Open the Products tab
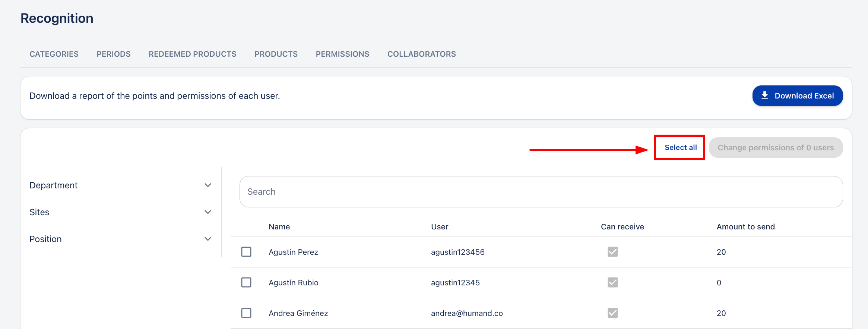 click(x=276, y=54)
